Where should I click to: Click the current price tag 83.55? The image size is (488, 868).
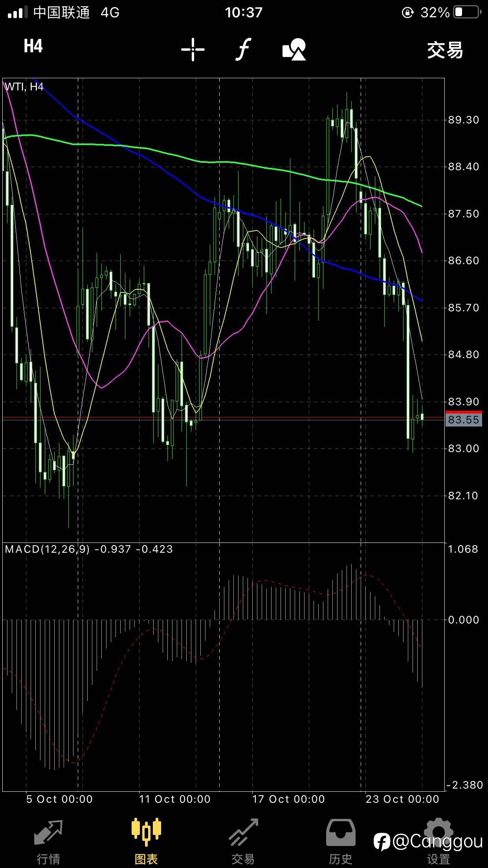[464, 420]
